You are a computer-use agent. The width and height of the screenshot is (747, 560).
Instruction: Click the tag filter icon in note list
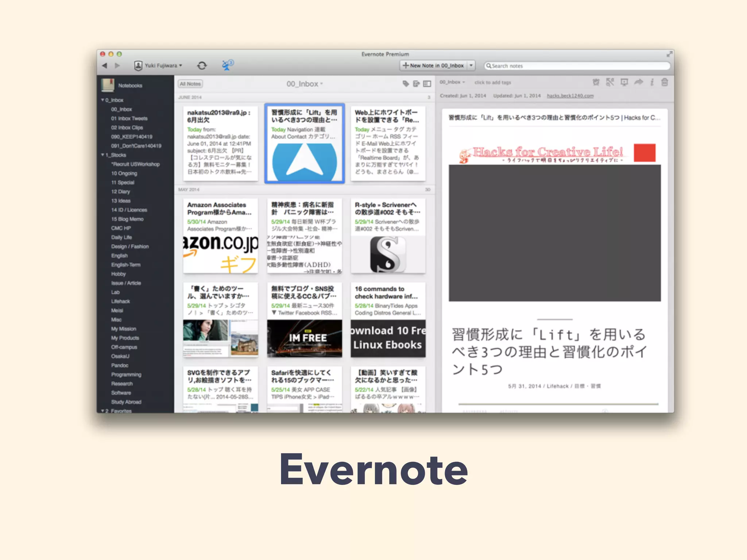[406, 84]
